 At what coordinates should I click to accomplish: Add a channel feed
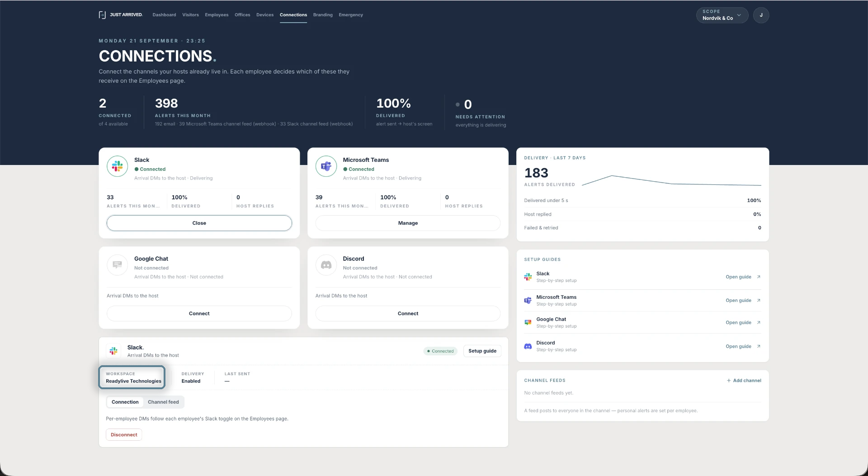coord(744,381)
